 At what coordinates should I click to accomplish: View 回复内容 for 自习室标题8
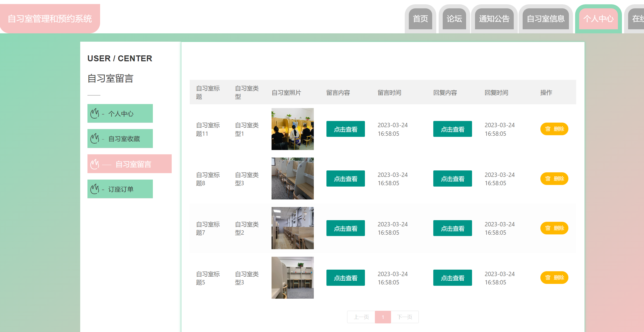[x=452, y=179]
